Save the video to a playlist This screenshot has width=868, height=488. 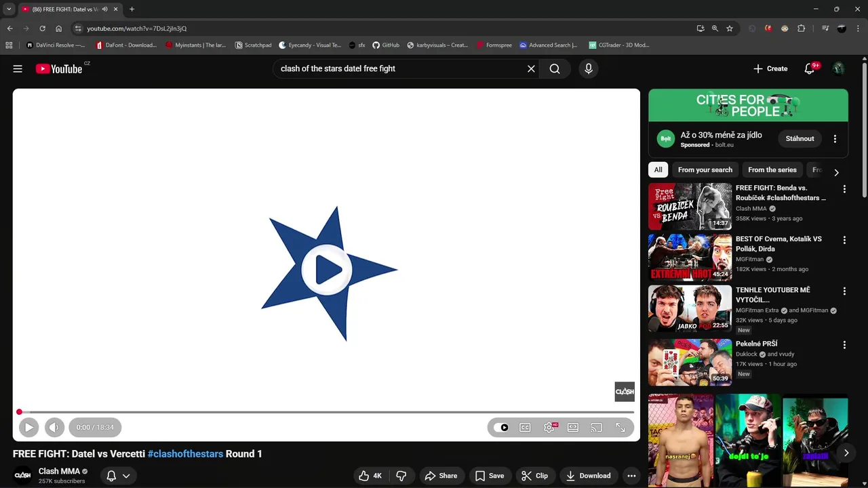coord(490,476)
